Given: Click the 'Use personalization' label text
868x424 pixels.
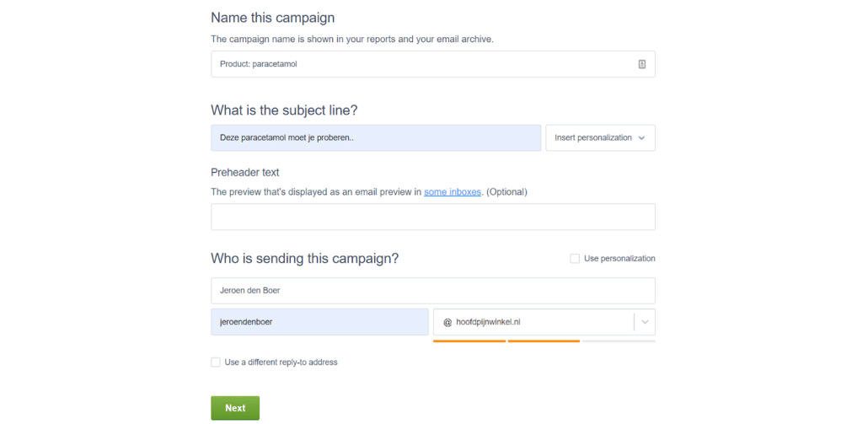Looking at the screenshot, I should tap(619, 259).
